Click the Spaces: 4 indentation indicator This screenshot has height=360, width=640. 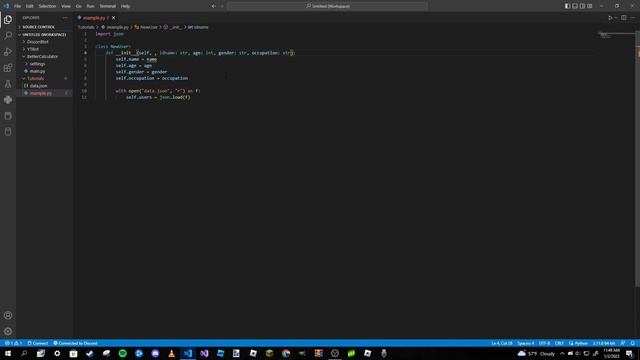[x=525, y=343]
